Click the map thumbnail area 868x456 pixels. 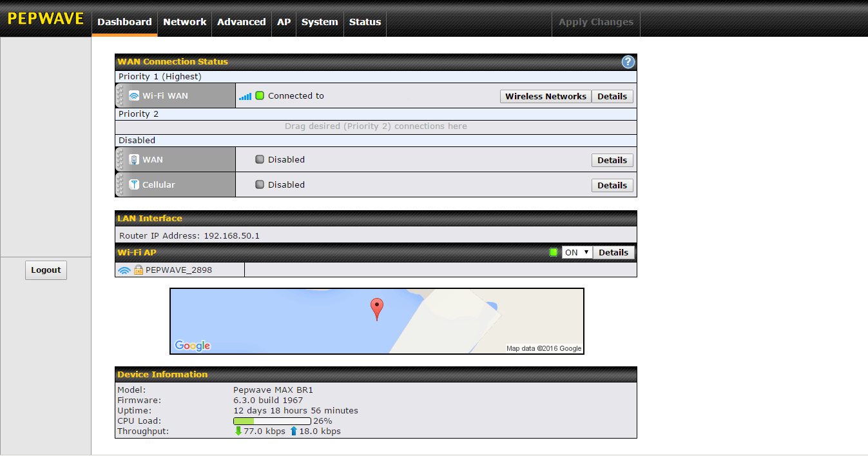[x=377, y=321]
